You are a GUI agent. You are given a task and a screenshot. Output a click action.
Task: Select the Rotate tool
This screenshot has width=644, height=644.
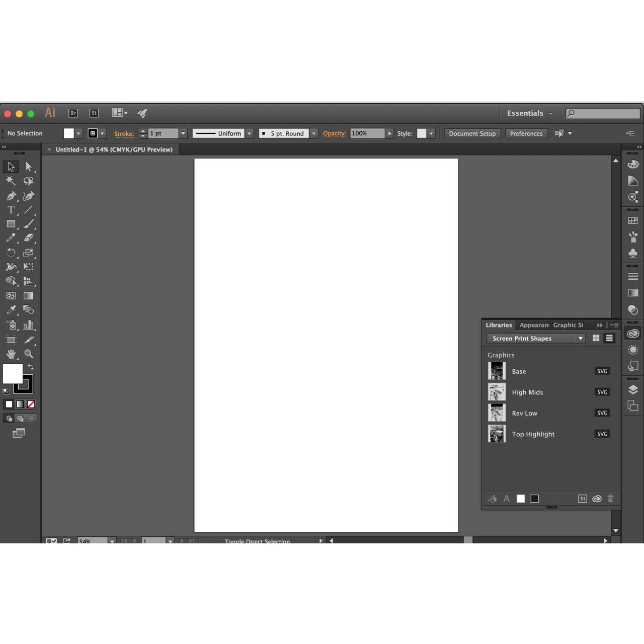coord(11,253)
